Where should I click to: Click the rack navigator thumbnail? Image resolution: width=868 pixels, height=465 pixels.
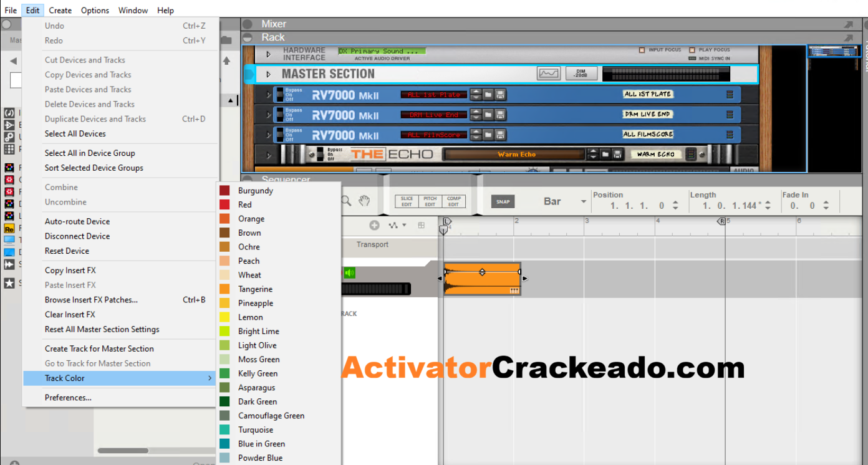[x=834, y=51]
